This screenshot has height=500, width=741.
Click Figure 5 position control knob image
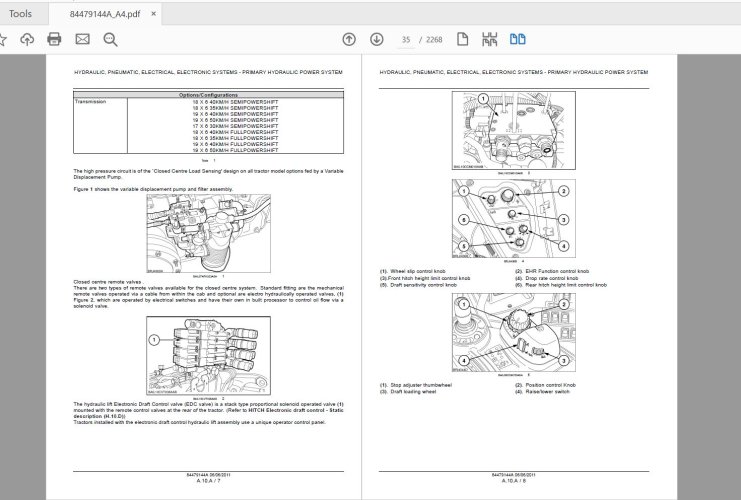514,332
